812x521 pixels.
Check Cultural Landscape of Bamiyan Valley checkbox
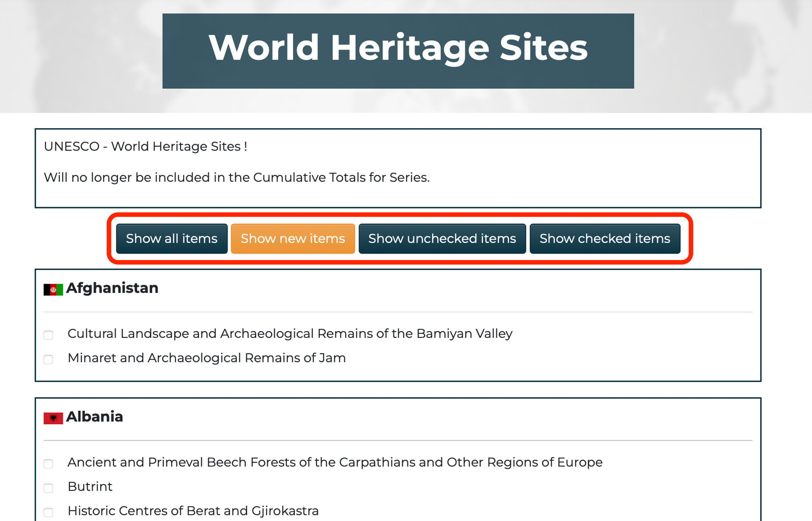(49, 335)
